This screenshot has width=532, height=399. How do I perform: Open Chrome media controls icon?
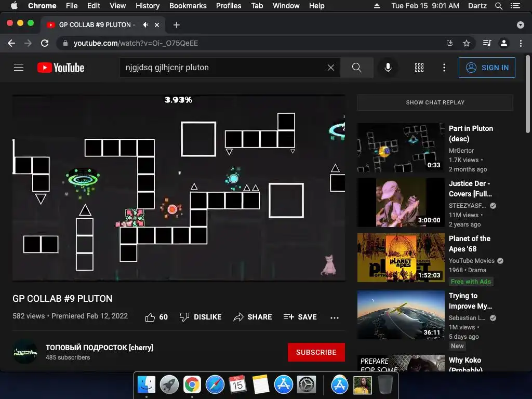[487, 43]
